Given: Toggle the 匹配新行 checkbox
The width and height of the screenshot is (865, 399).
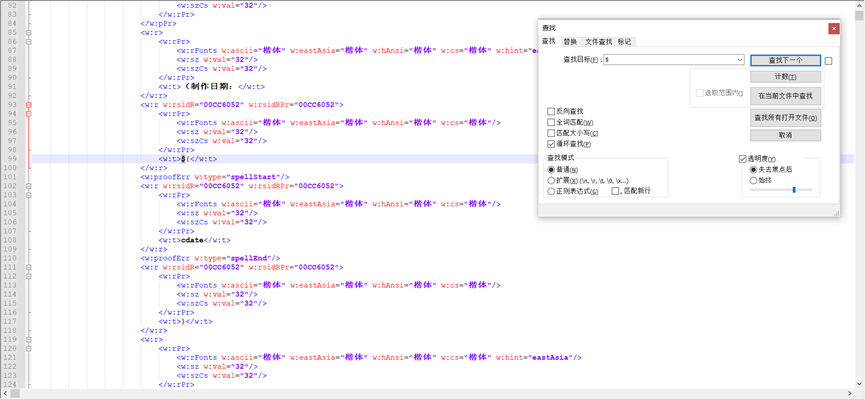Looking at the screenshot, I should 616,191.
